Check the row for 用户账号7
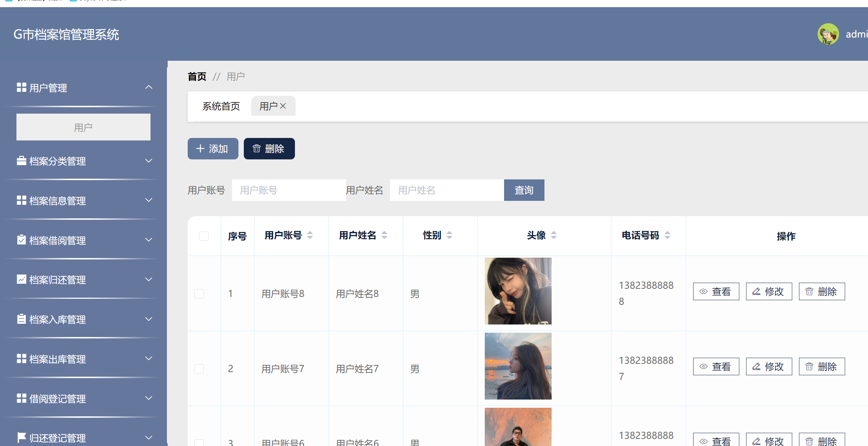This screenshot has height=446, width=868. (x=199, y=368)
